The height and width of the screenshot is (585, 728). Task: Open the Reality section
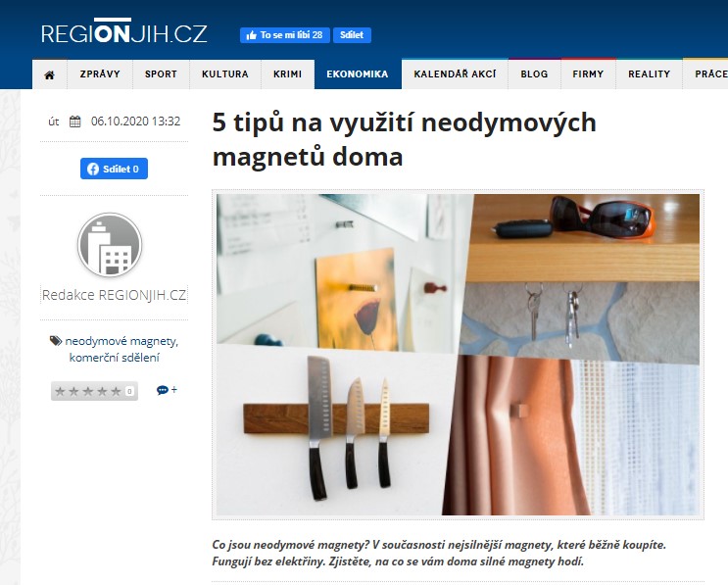pos(649,74)
